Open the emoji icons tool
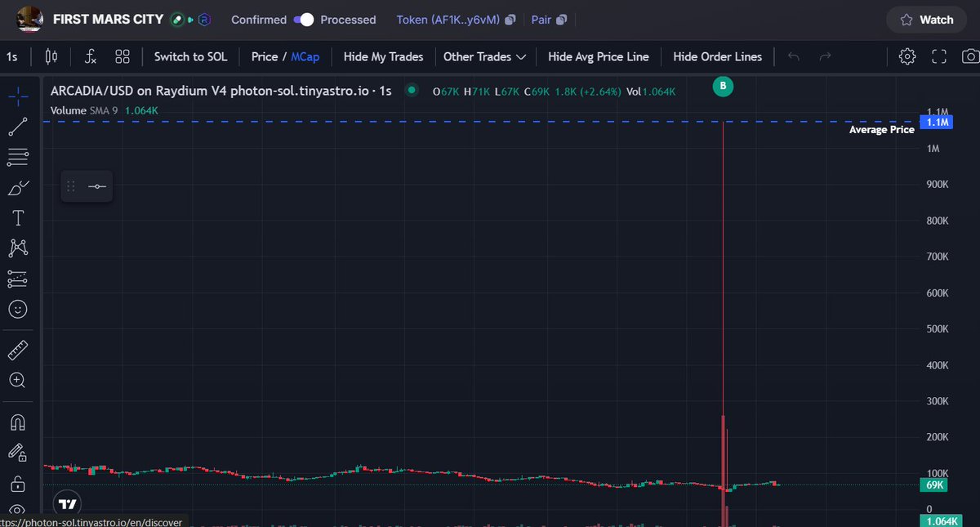980x527 pixels. point(18,310)
